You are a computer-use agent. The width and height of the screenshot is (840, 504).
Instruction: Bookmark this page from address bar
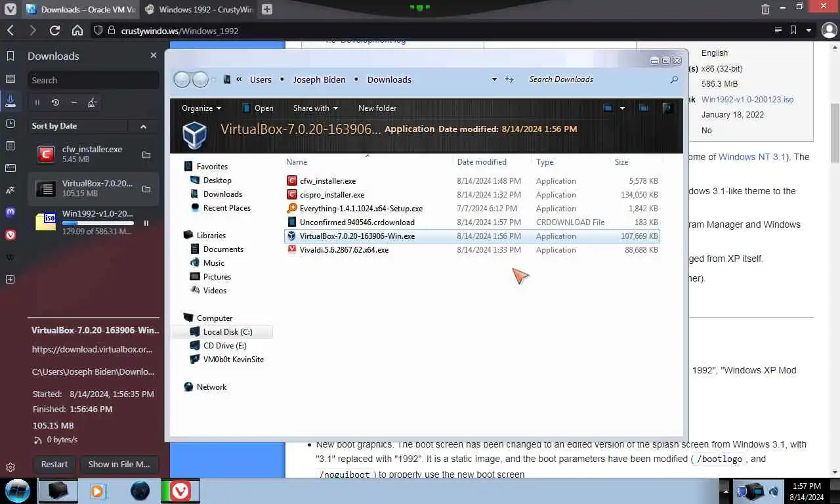point(793,30)
